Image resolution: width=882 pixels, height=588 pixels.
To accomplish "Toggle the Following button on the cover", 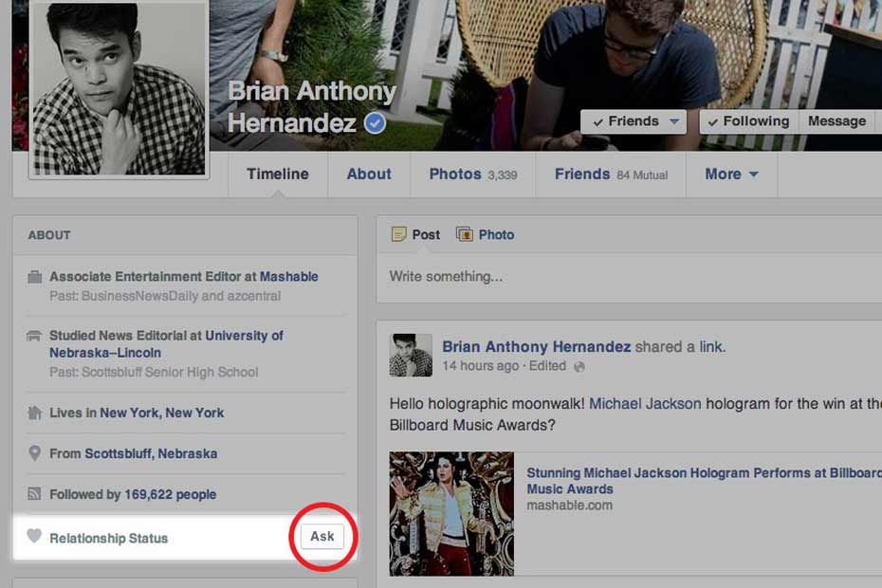I will point(747,121).
